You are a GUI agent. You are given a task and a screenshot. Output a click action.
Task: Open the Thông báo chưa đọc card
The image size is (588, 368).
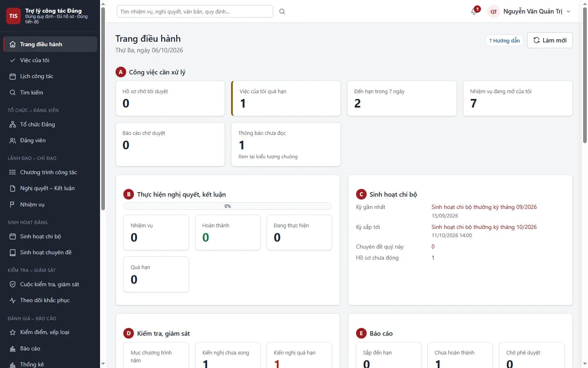(286, 144)
